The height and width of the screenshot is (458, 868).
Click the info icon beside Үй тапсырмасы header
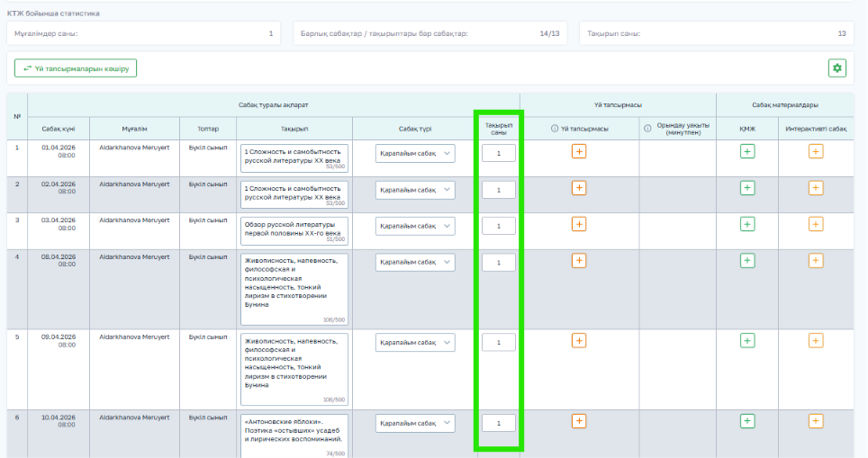[x=554, y=129]
